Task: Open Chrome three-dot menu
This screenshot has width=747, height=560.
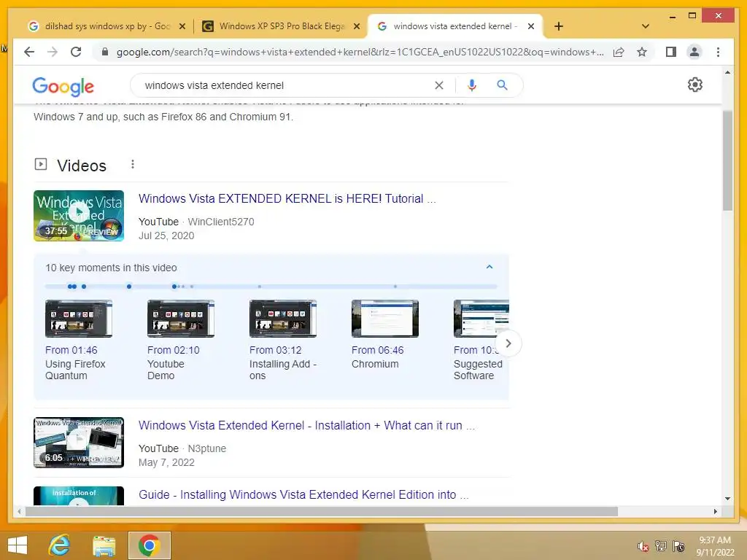Action: 718,52
